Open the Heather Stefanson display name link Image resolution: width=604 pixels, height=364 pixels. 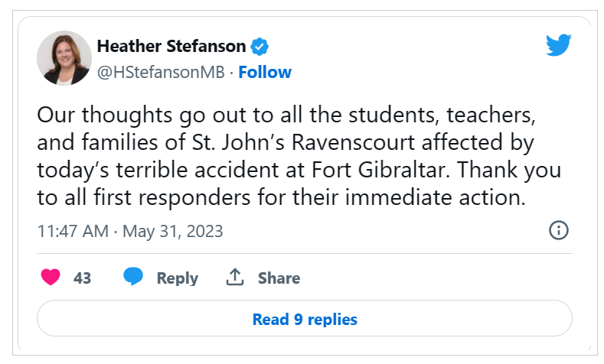pyautogui.click(x=172, y=46)
